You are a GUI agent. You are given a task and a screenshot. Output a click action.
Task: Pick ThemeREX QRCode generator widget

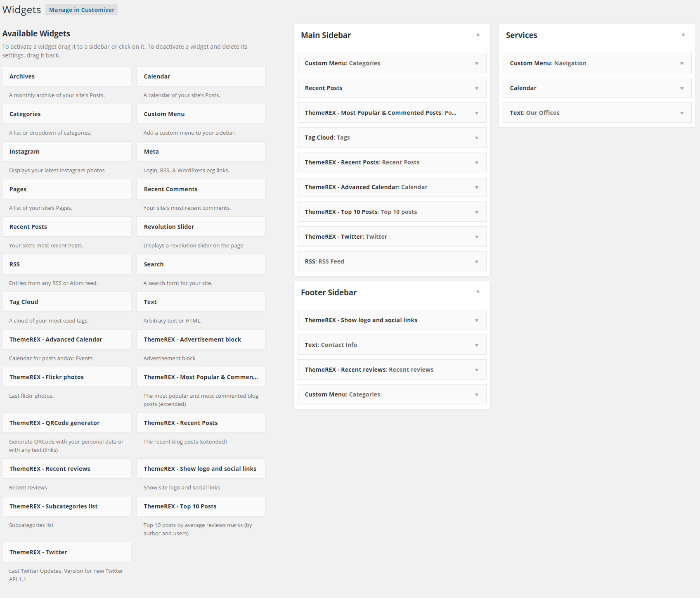[x=66, y=423]
